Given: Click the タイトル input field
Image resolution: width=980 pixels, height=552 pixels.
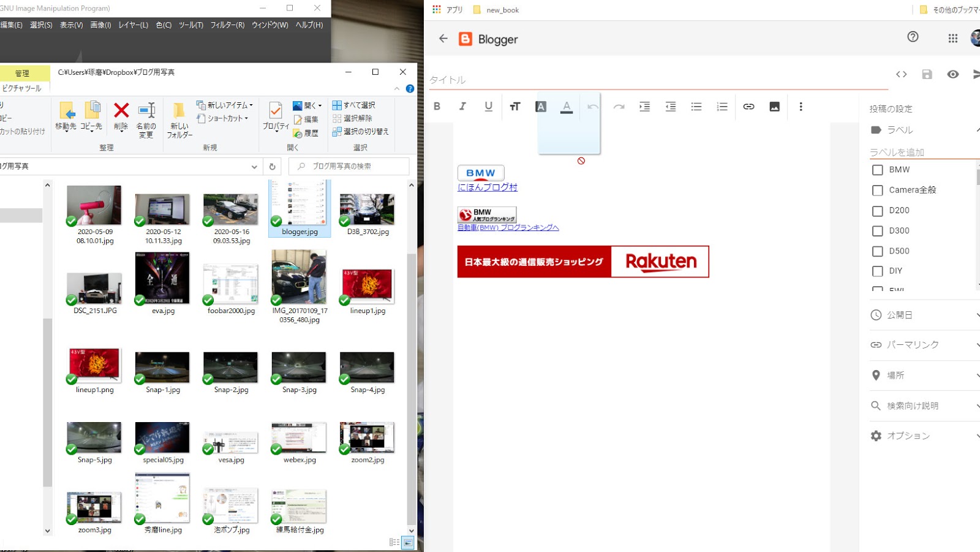Looking at the screenshot, I should [658, 80].
